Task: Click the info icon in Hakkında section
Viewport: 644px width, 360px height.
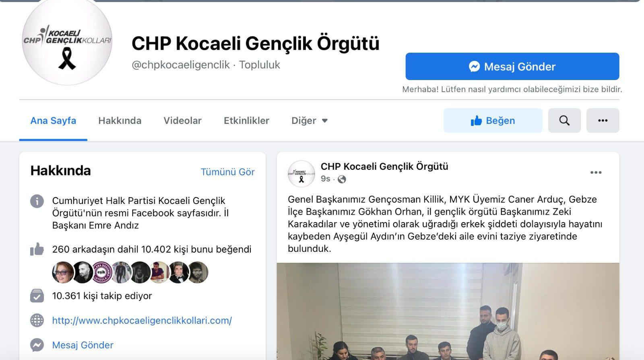Action: (x=37, y=201)
